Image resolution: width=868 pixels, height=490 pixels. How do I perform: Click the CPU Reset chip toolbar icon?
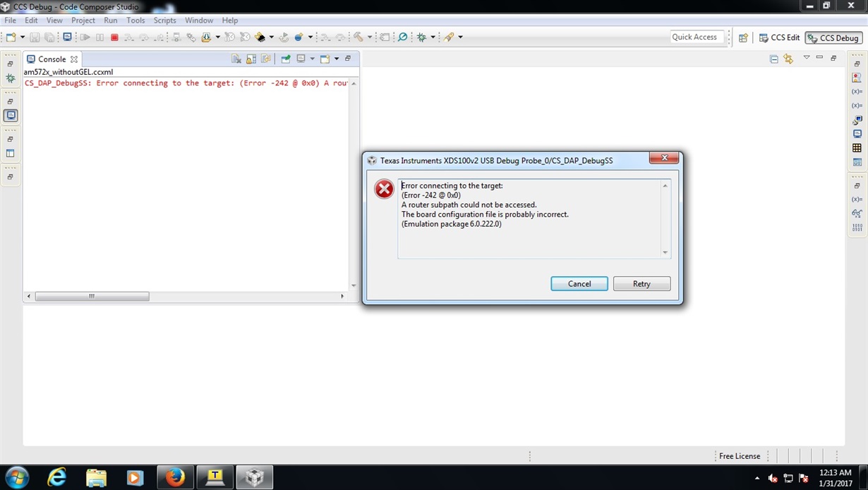coord(260,37)
